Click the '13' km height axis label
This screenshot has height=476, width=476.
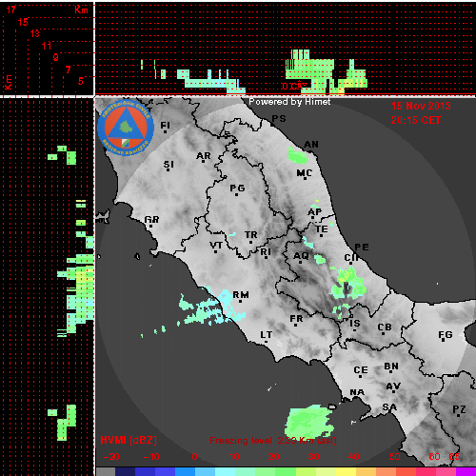(35, 33)
